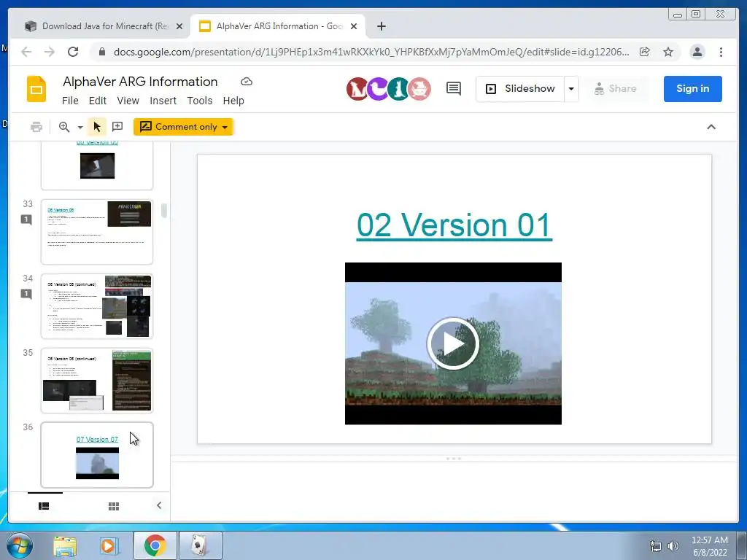Hide the menus with collapse chevron
747x560 pixels.
(711, 127)
